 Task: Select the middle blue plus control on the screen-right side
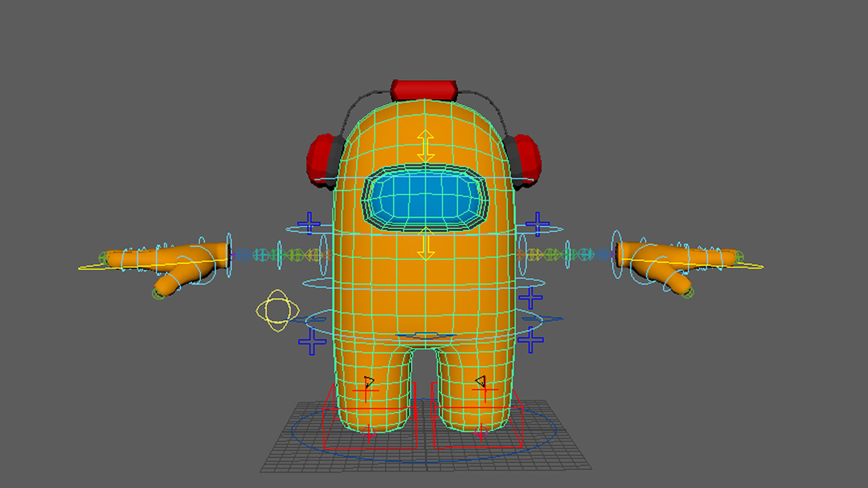click(530, 297)
